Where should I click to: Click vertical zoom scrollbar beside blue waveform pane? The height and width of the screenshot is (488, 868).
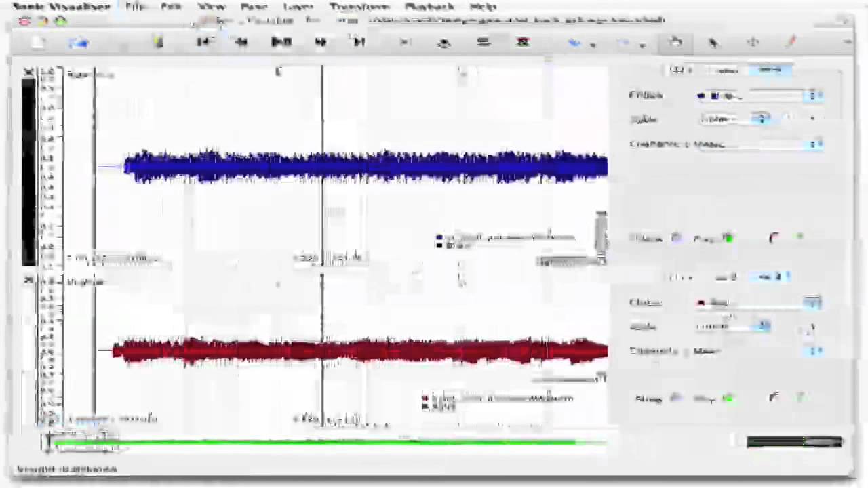[601, 234]
